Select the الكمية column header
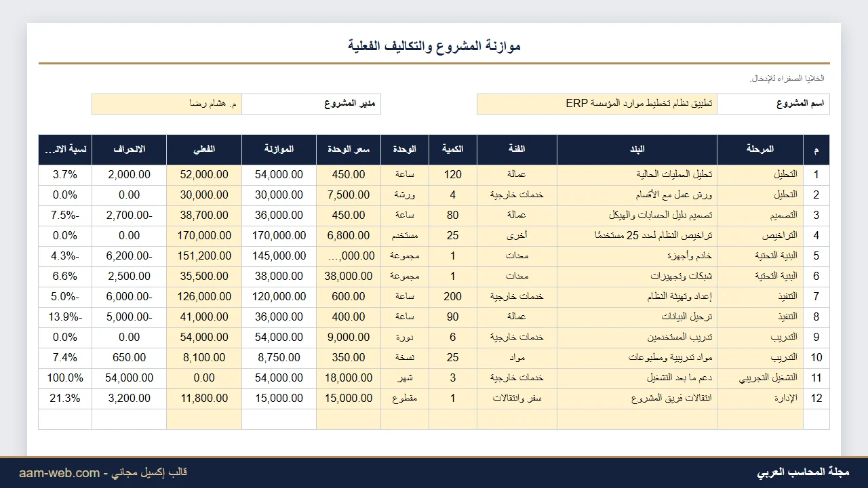 click(x=453, y=150)
